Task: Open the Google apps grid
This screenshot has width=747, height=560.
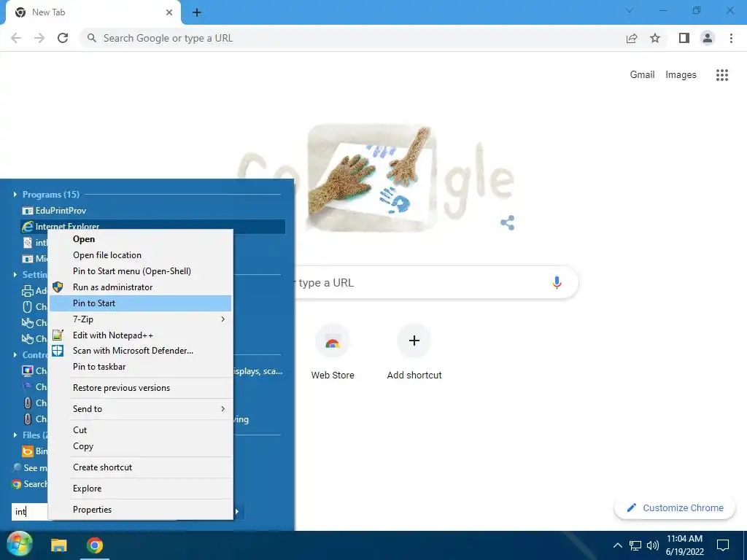Action: (x=721, y=75)
